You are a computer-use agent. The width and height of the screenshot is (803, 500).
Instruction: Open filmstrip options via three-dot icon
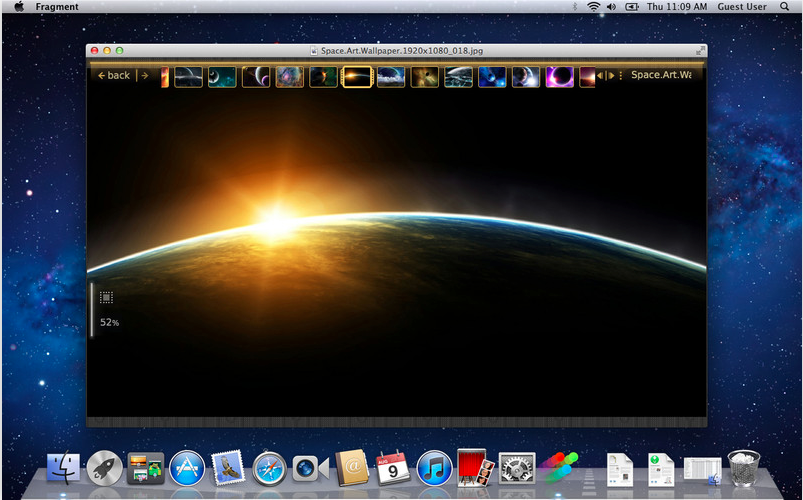coord(621,76)
